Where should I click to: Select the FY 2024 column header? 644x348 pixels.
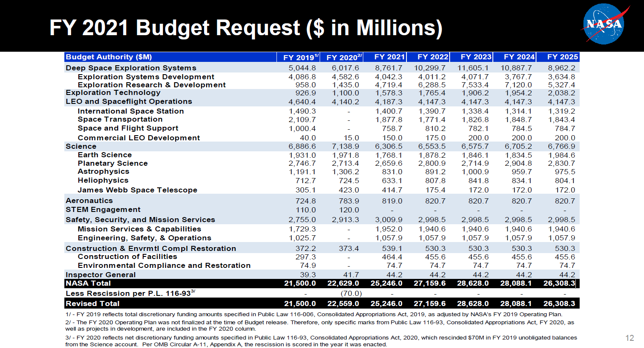pos(515,57)
